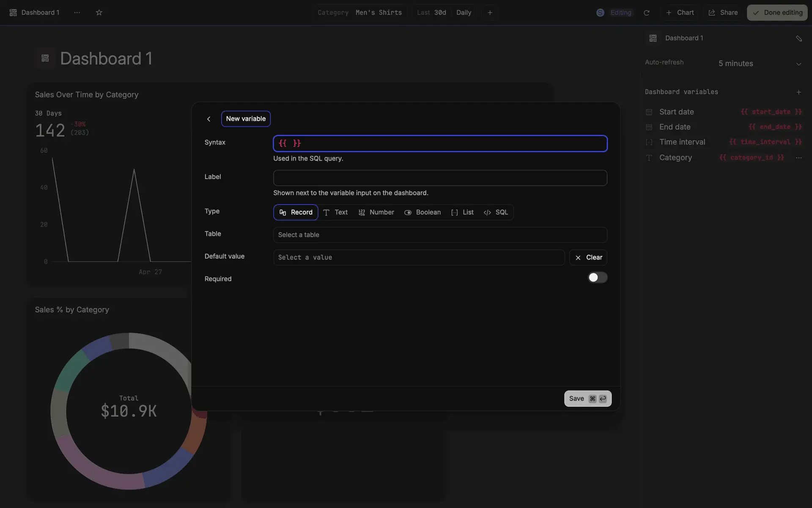Viewport: 812px width, 508px height.
Task: Toggle the Required switch on
Action: (597, 278)
